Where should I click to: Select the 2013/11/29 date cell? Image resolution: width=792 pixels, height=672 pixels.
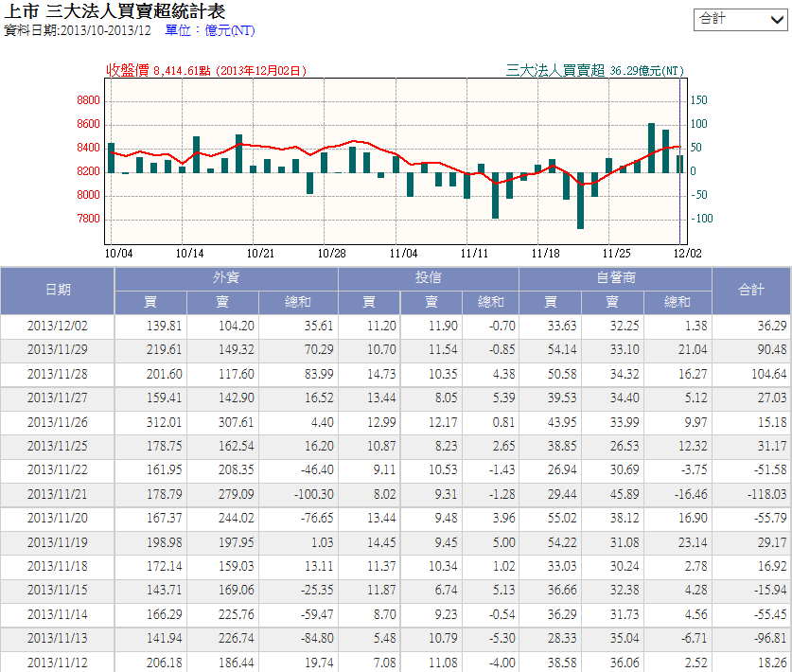point(58,349)
